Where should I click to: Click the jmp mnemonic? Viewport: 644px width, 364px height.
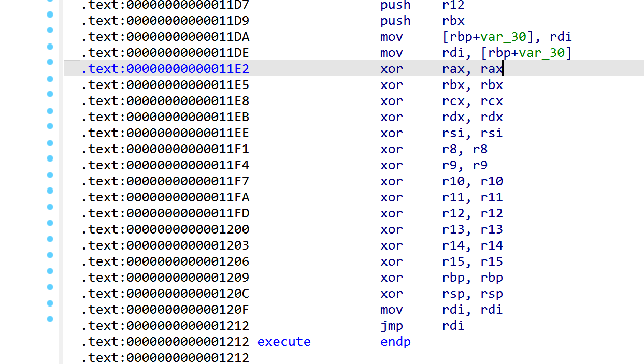click(391, 326)
